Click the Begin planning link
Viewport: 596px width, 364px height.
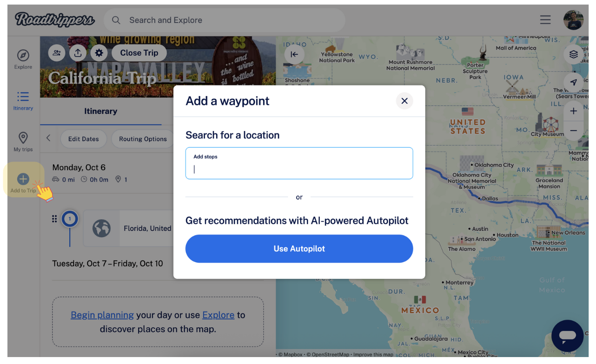coord(102,315)
